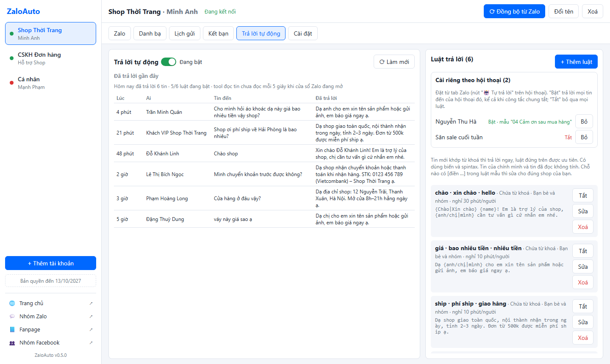Edit the giá · bao nhiêu tiền rule
This screenshot has height=364, width=610.
583,267
